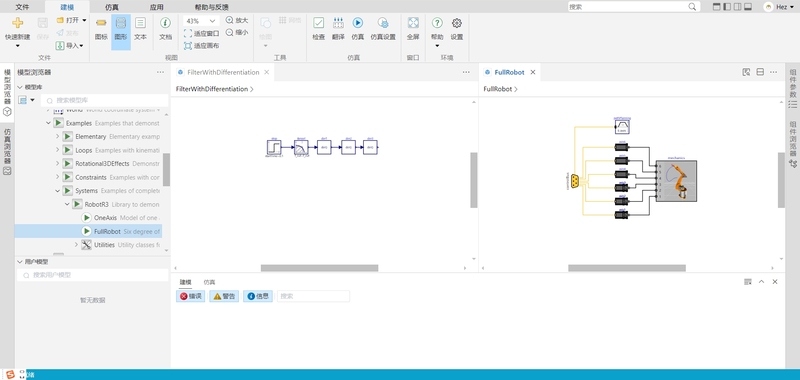Screen dimensions: 800x380
Task: Open the 组件参数 right side panel
Action: [x=793, y=88]
